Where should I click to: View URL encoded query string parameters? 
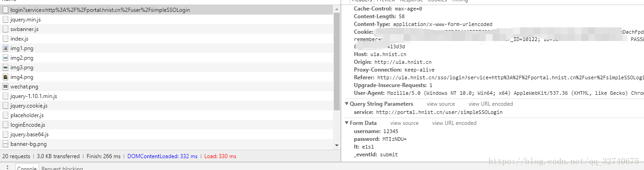491,104
